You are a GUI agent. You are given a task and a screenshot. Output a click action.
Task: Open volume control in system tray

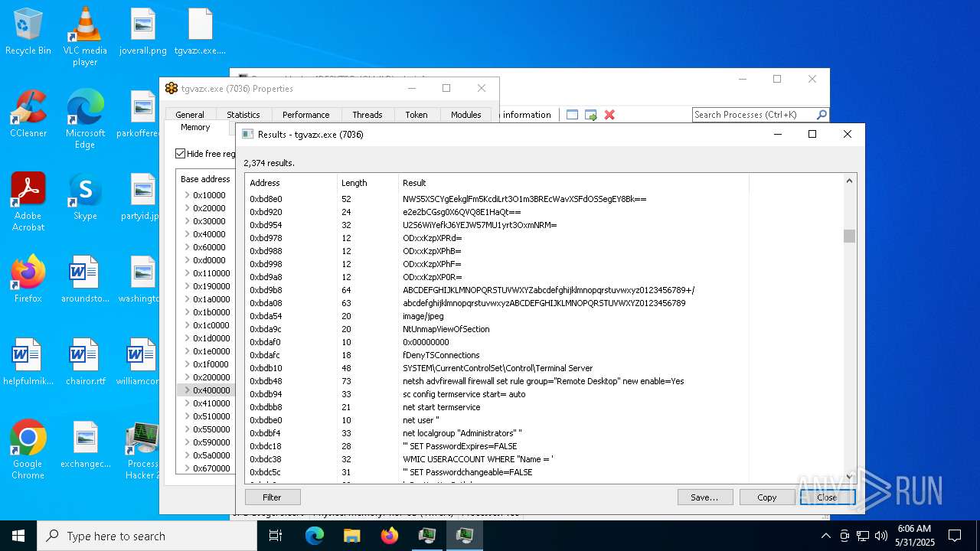880,536
